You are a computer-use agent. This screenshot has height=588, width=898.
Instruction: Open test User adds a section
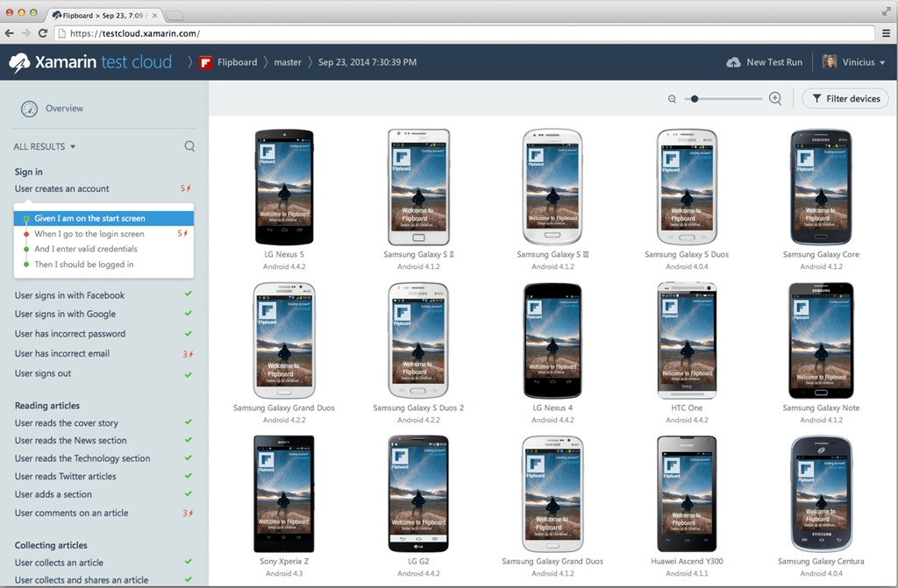pyautogui.click(x=53, y=494)
